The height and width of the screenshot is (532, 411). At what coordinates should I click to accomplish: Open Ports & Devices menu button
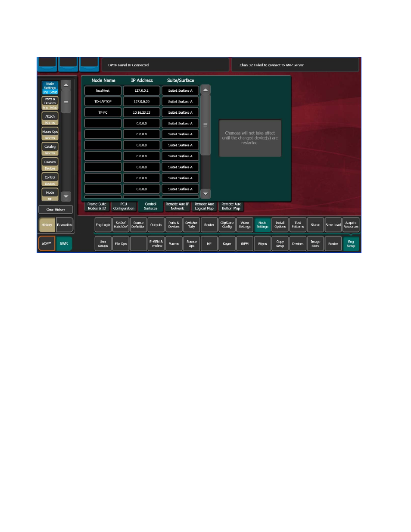[x=174, y=225]
